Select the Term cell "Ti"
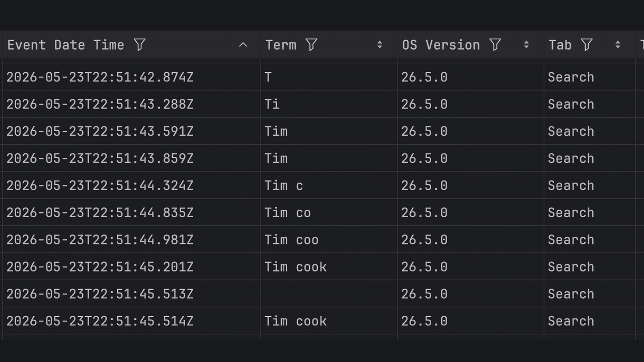 329,104
